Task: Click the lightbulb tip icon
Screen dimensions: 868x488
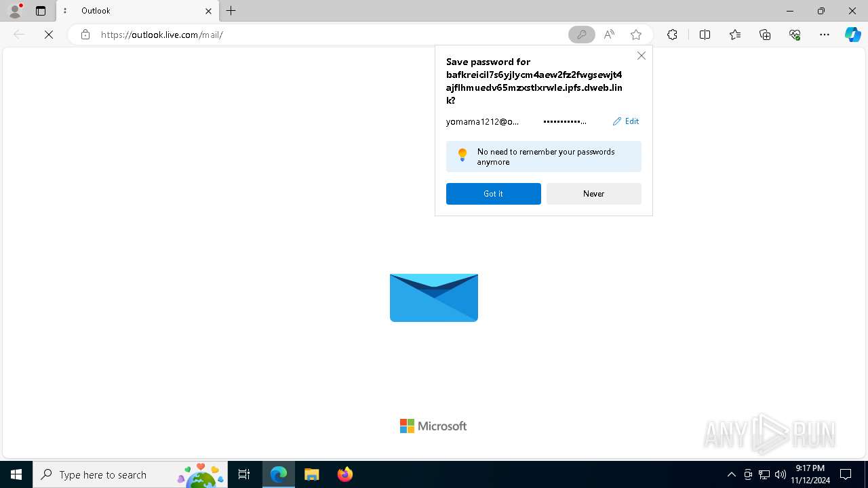Action: (x=462, y=155)
